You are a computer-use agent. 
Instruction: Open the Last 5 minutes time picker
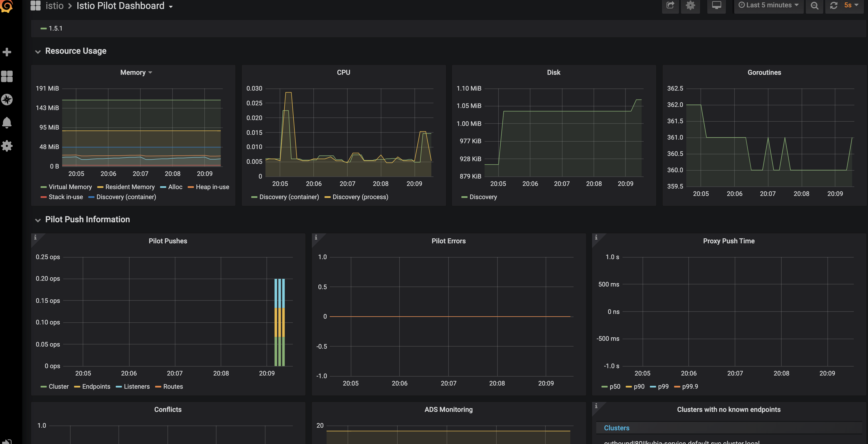pos(769,5)
